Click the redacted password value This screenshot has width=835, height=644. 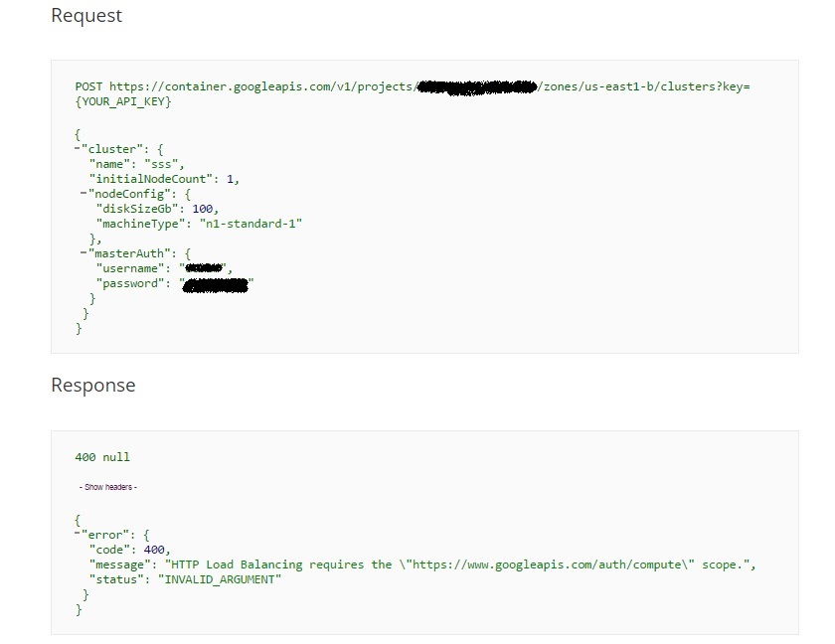pos(216,284)
